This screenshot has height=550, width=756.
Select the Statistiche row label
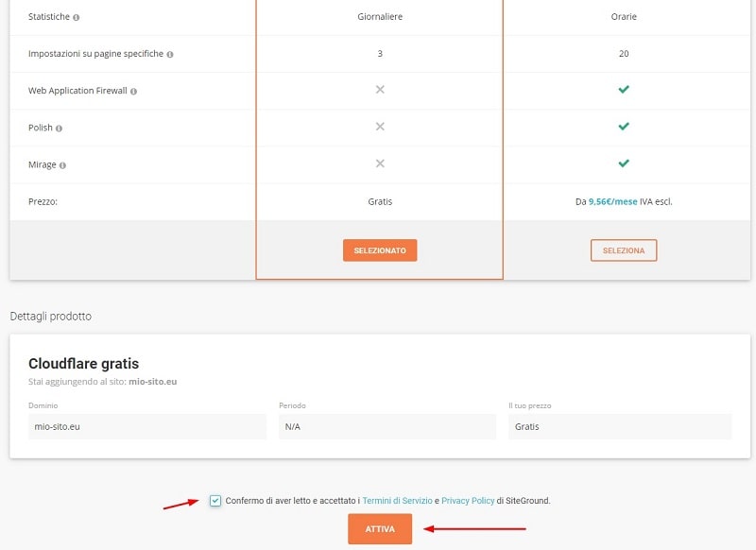click(x=49, y=16)
